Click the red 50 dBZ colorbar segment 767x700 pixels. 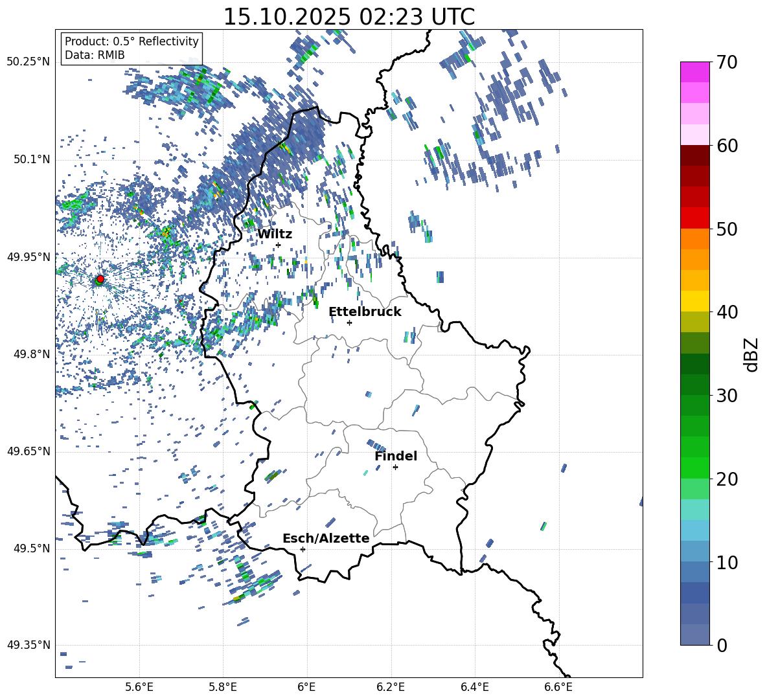click(695, 218)
